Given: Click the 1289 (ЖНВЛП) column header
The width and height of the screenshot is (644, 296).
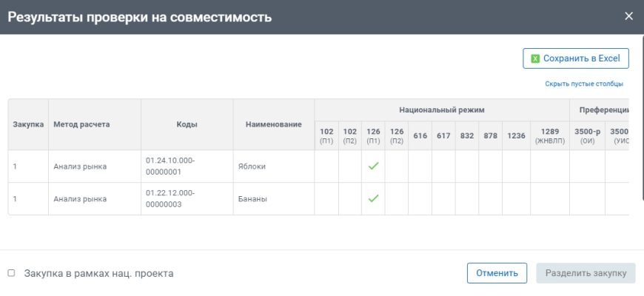Looking at the screenshot, I should [x=549, y=135].
